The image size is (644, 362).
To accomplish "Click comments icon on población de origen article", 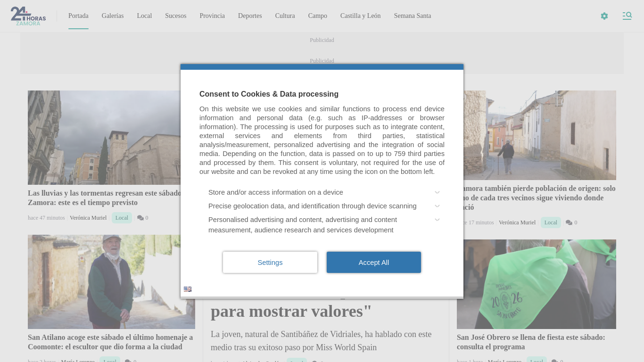I will click(569, 222).
